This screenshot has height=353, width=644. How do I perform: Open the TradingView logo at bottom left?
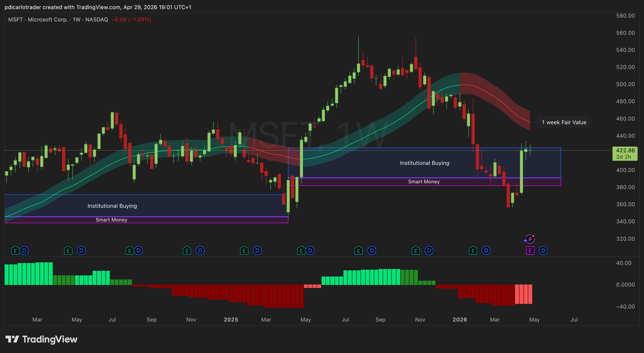[x=42, y=339]
